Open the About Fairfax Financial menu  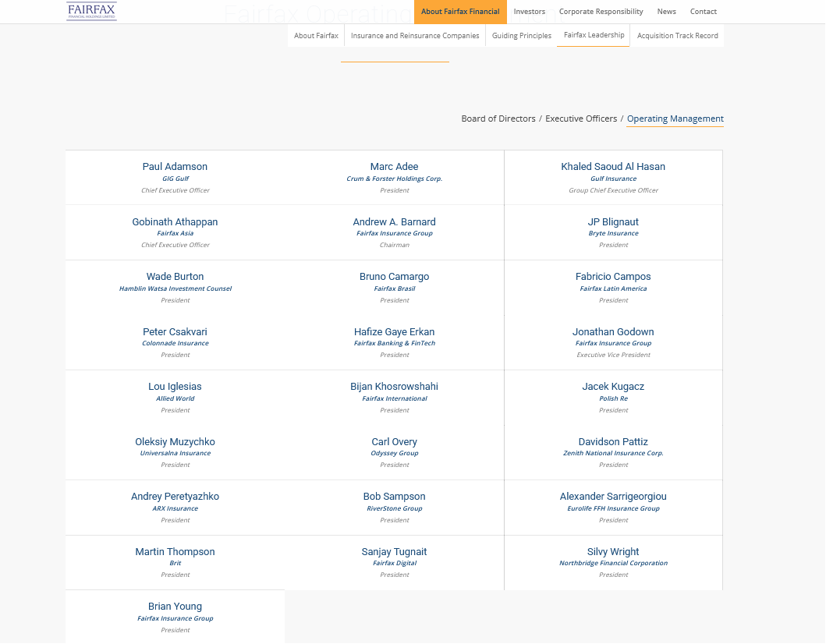pyautogui.click(x=460, y=12)
